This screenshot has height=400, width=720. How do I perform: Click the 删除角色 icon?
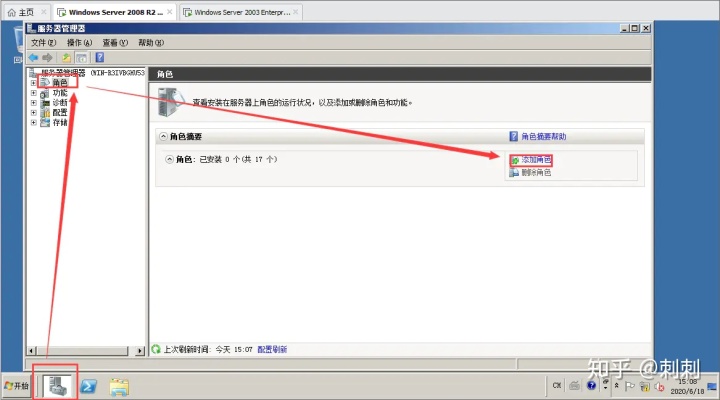click(x=514, y=173)
